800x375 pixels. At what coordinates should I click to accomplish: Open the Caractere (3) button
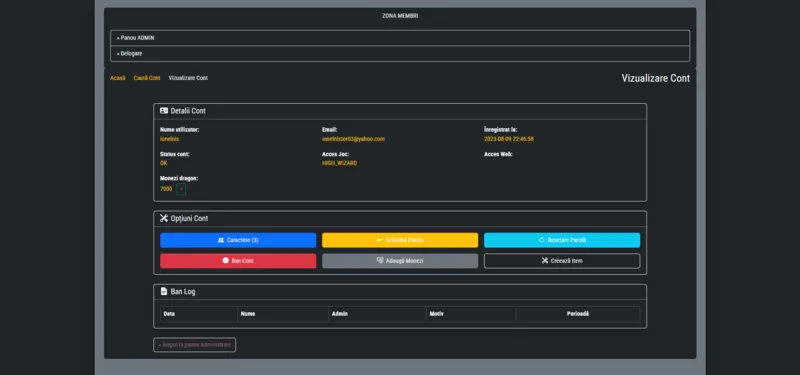coord(238,240)
